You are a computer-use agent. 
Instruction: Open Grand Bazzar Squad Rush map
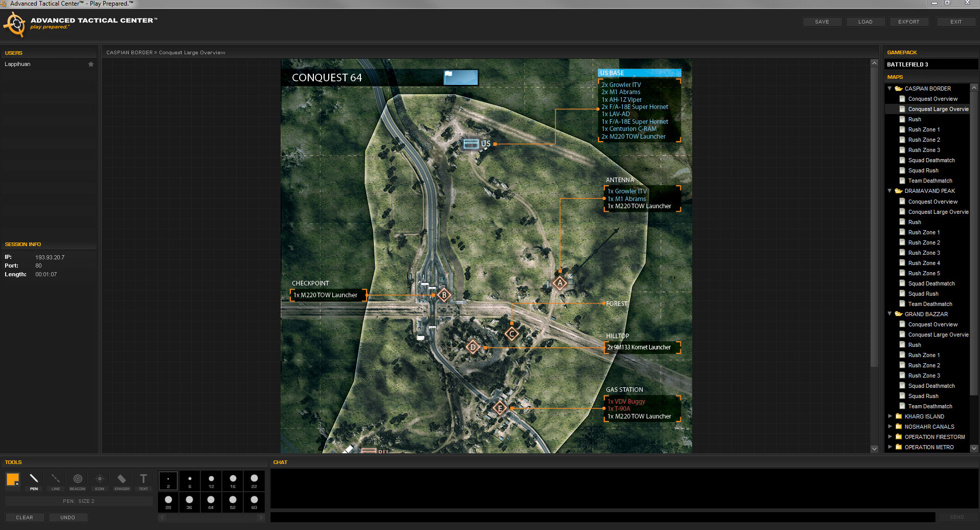923,396
